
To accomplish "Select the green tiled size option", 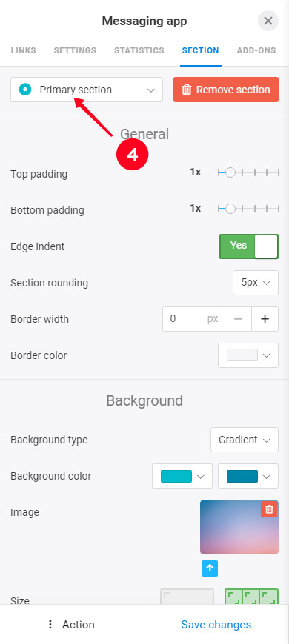I will point(252,597).
